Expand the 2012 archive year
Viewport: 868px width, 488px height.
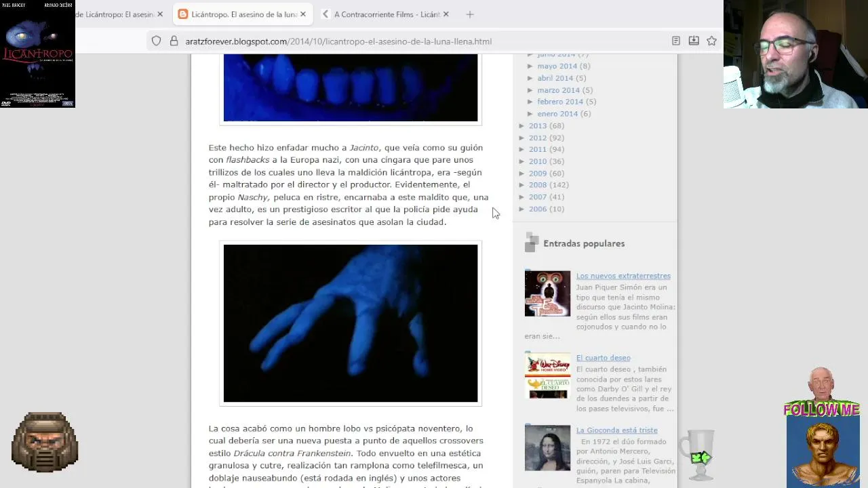tap(522, 138)
